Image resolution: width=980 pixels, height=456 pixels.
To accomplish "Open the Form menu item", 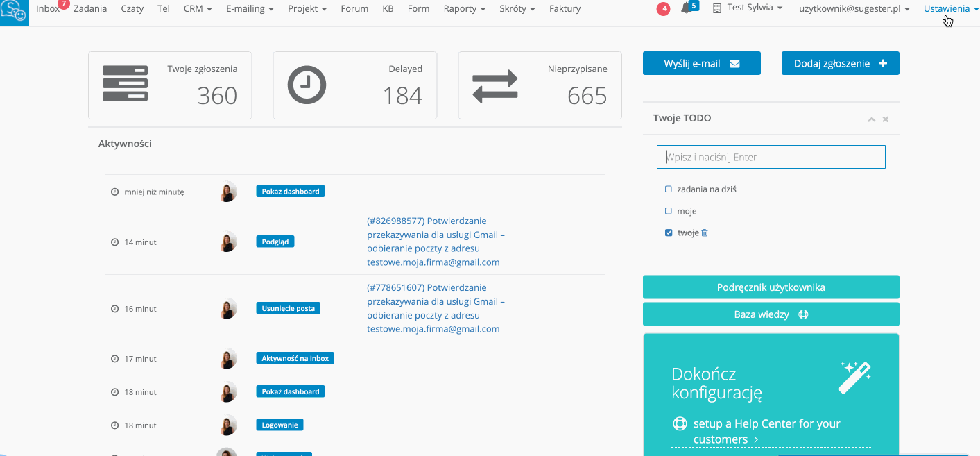I will [x=418, y=9].
